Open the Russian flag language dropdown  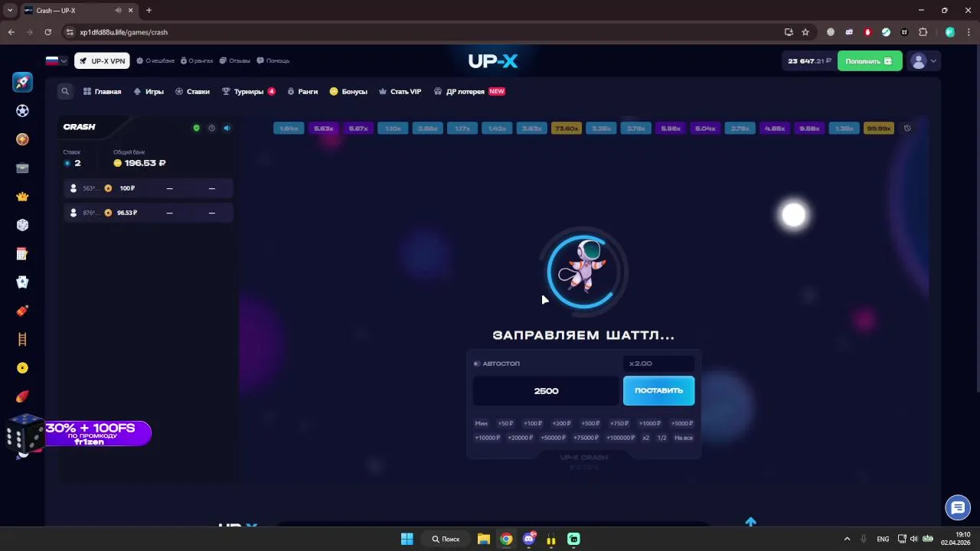56,60
